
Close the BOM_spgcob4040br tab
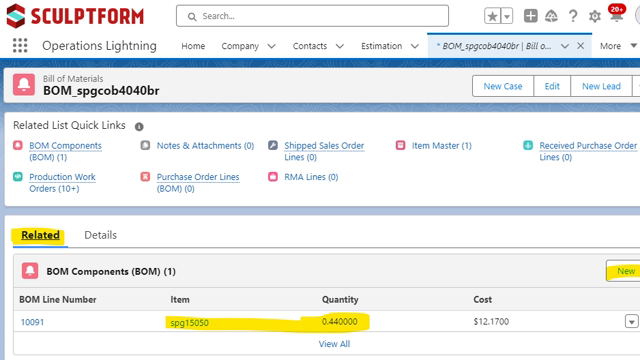(x=580, y=46)
